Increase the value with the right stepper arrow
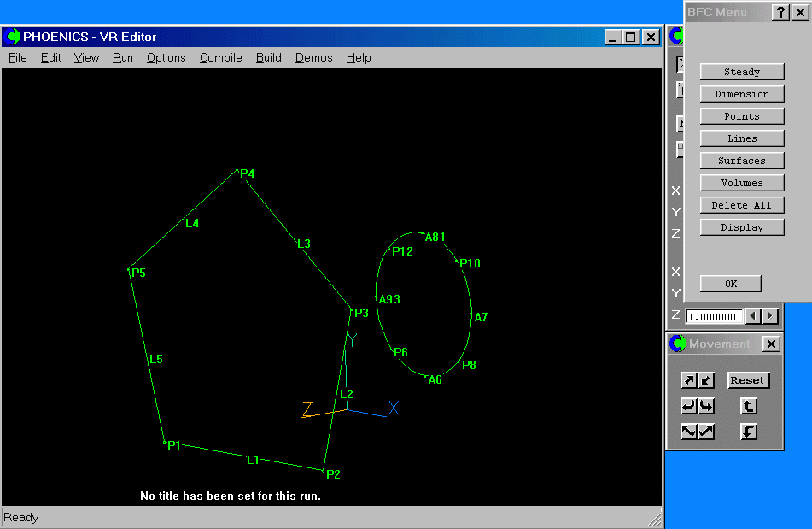 (x=768, y=316)
